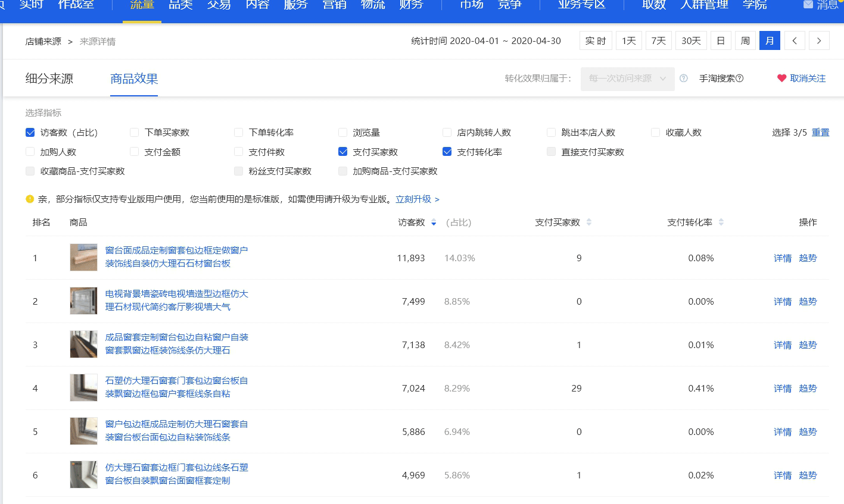The height and width of the screenshot is (504, 844).
Task: Uncheck the 支付转化率 checkbox
Action: point(447,152)
